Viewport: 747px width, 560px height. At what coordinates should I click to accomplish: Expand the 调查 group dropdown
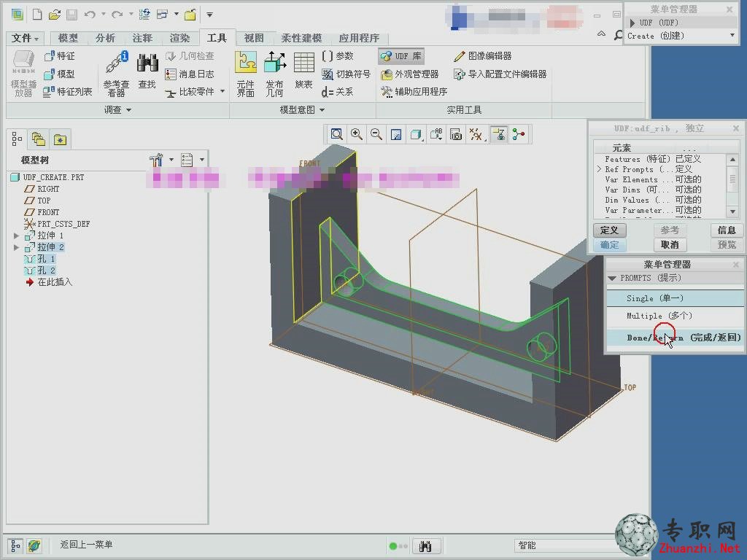[x=117, y=110]
